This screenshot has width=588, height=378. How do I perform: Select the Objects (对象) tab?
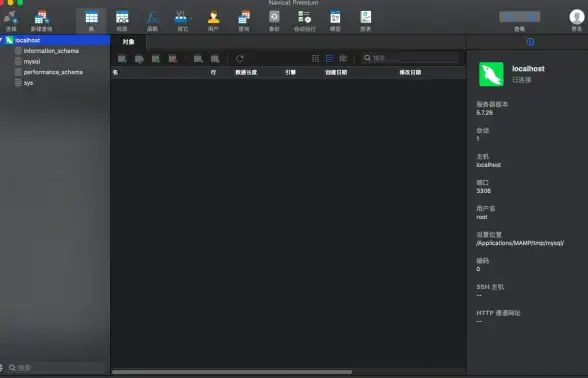pos(128,42)
